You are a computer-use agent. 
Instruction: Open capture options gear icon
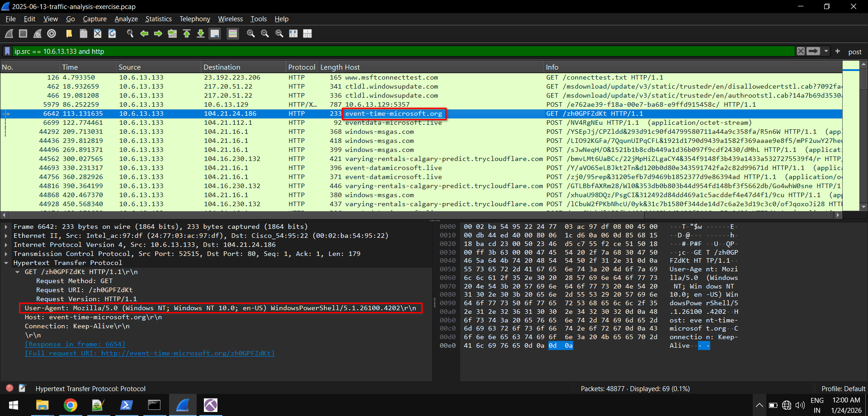pos(52,33)
